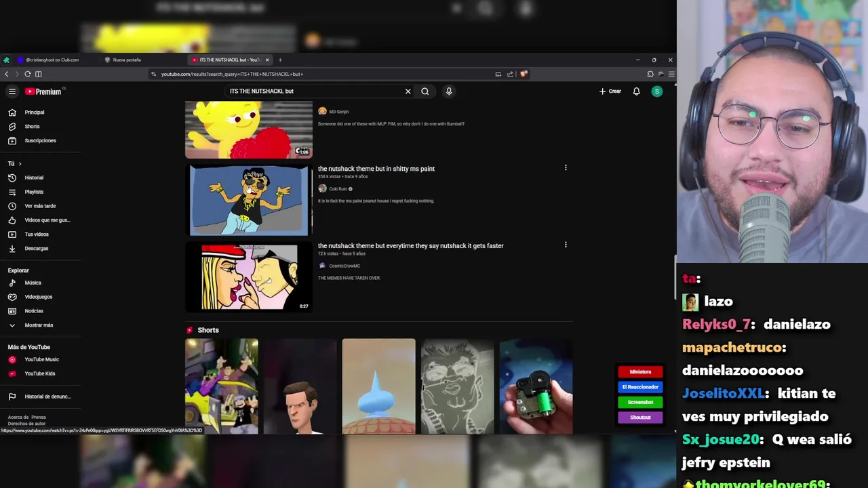This screenshot has height=488, width=868.
Task: Open the browser extensions puzzle icon
Action: pyautogui.click(x=650, y=74)
